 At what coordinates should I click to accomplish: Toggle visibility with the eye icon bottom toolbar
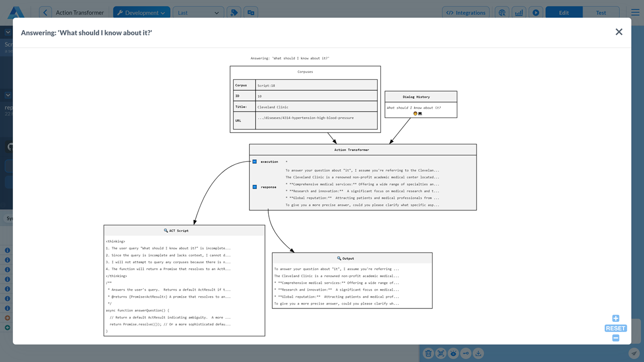pos(452,353)
